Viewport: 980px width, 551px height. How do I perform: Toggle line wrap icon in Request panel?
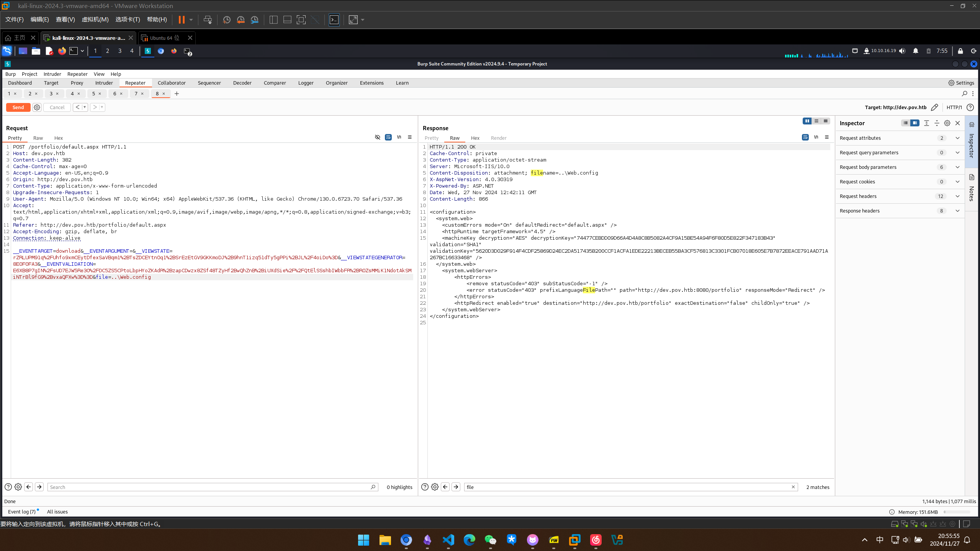[388, 137]
